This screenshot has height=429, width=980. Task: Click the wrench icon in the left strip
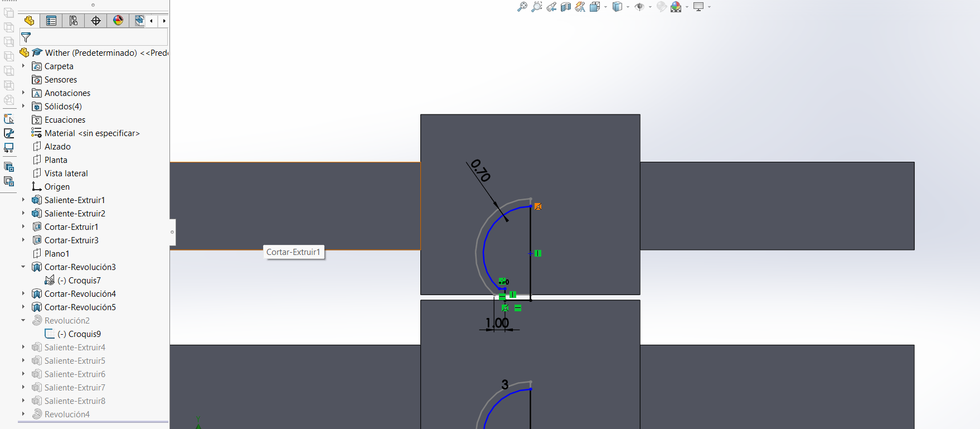tap(9, 133)
